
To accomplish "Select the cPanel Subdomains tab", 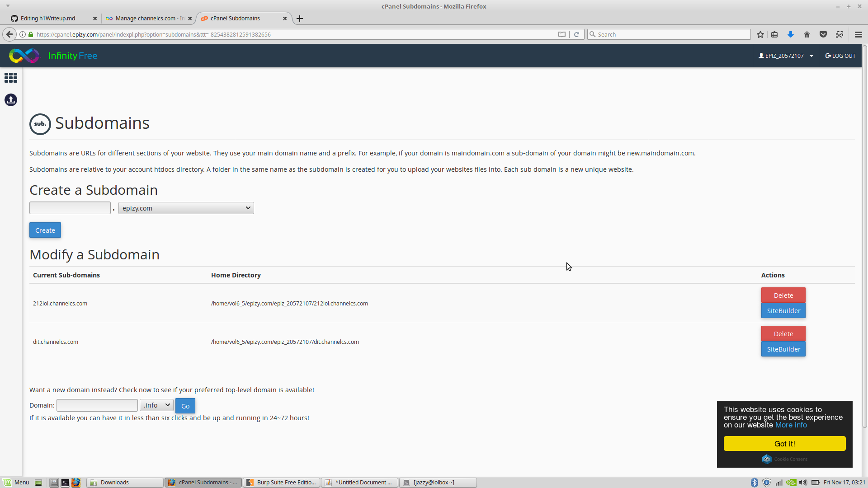I will (x=235, y=19).
